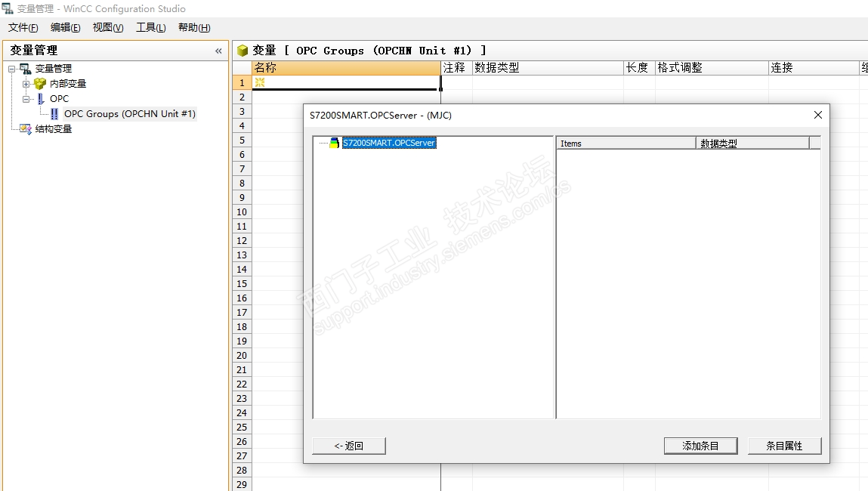Open the 视图(V) menu
868x491 pixels.
pos(108,28)
